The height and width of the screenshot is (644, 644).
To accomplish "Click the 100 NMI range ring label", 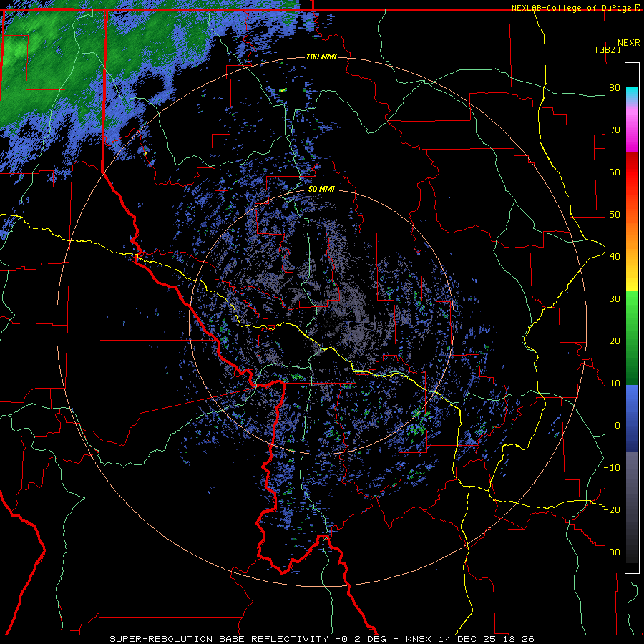I will (x=321, y=57).
